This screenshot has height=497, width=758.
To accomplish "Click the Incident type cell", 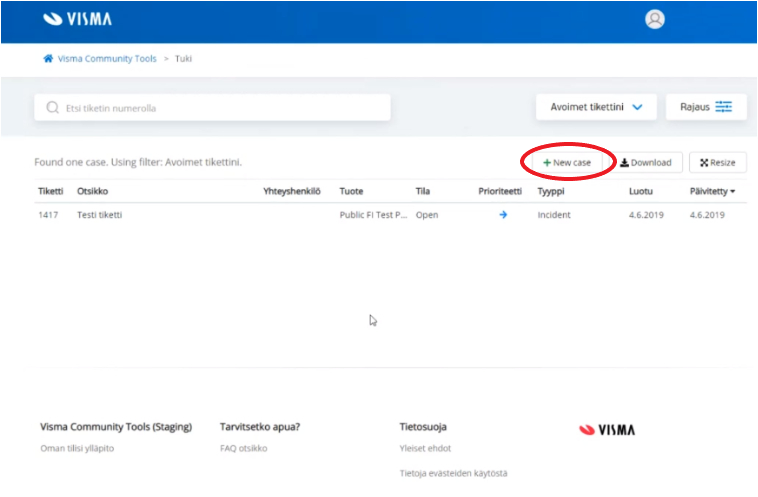I will coord(554,215).
